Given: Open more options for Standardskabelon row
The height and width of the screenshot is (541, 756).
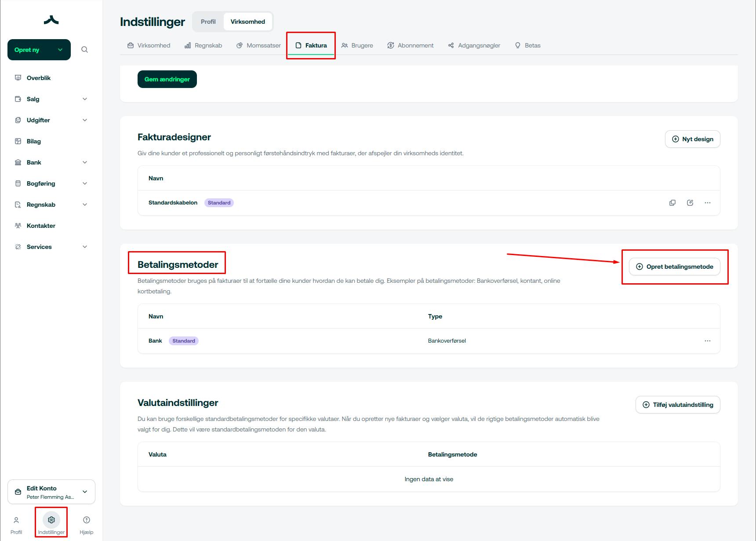Looking at the screenshot, I should (x=708, y=203).
